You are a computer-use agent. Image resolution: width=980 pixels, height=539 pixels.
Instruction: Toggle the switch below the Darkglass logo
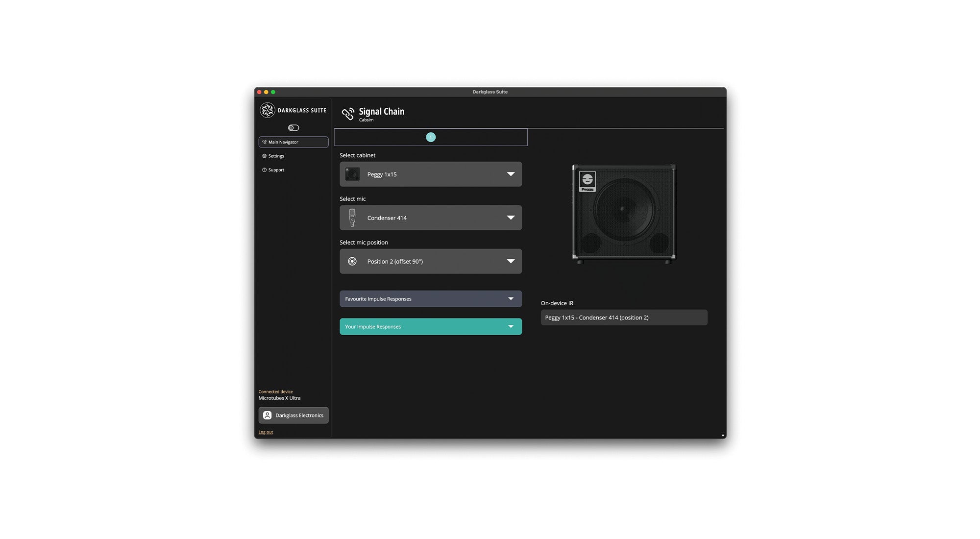[293, 127]
